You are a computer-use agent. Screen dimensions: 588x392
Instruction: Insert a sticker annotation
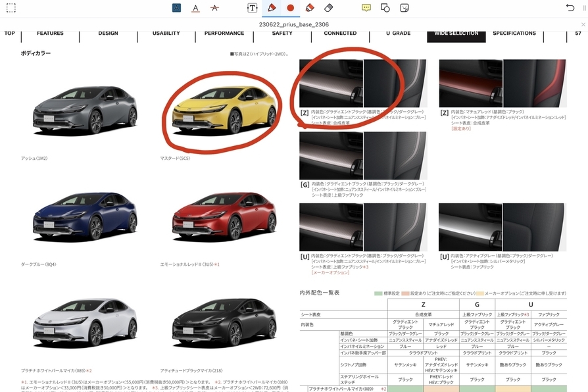404,8
